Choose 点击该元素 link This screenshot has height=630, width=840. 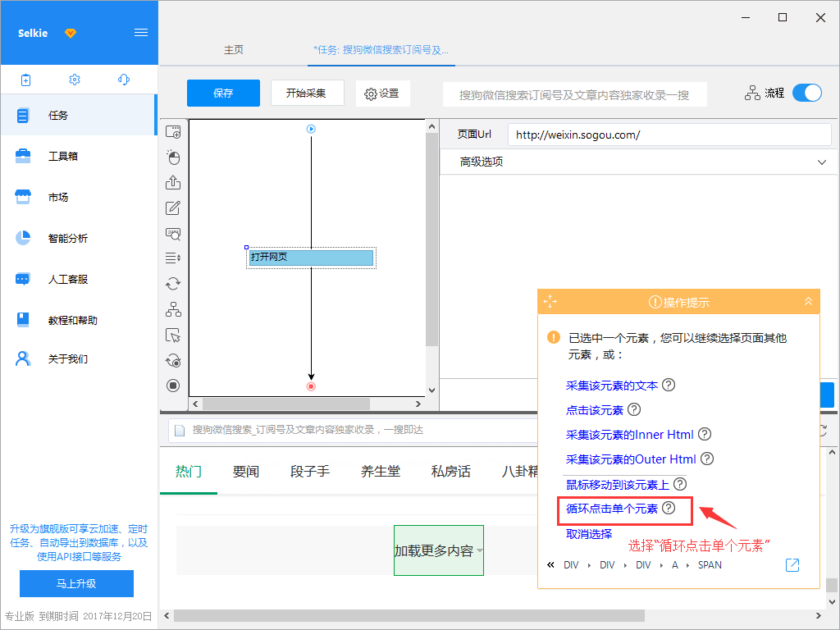tap(595, 410)
